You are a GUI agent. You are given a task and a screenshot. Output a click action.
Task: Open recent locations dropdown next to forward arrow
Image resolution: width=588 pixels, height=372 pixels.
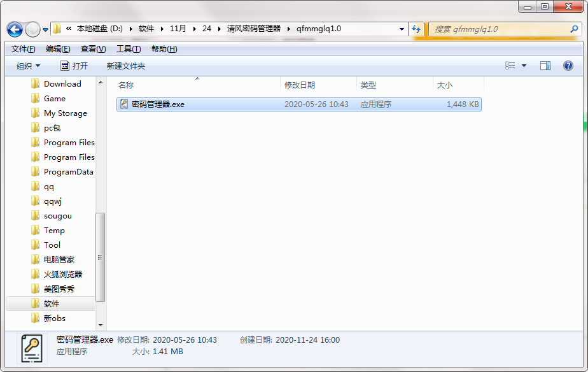point(45,30)
